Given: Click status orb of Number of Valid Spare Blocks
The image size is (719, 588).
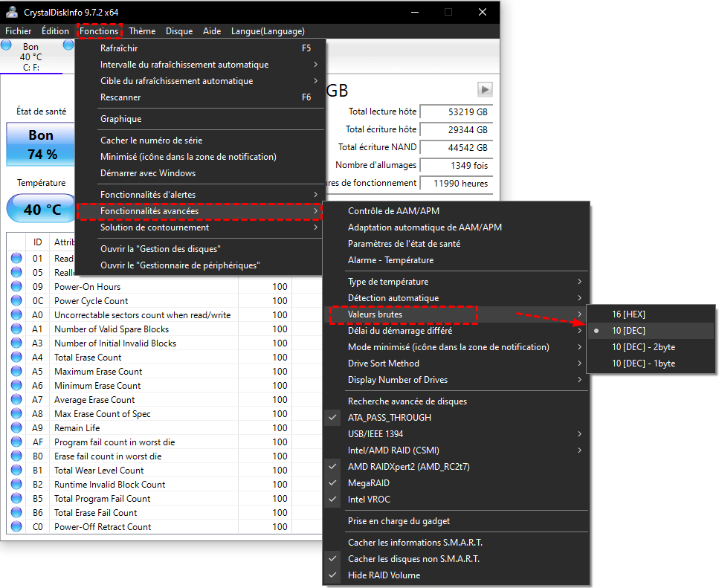Looking at the screenshot, I should point(16,329).
